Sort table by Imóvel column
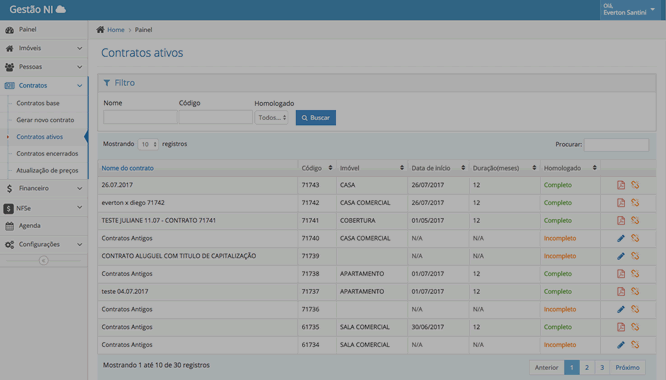This screenshot has height=380, width=666. (372, 168)
